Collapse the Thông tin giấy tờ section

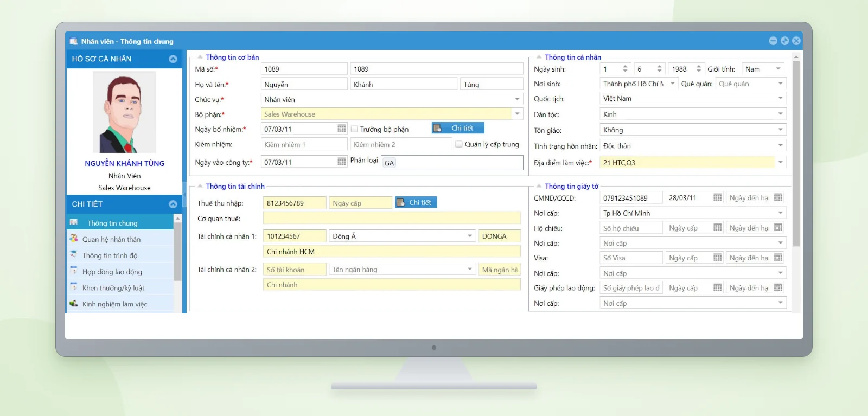(539, 186)
